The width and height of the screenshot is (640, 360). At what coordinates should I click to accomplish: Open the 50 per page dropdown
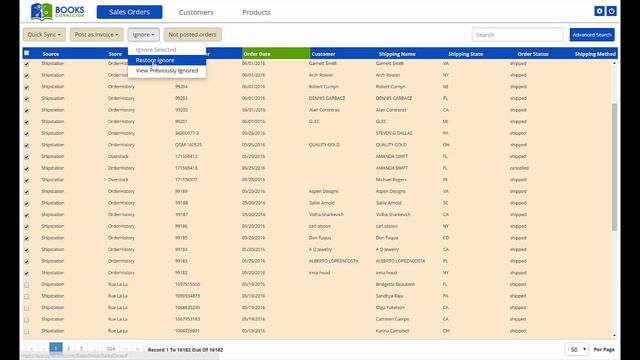577,349
